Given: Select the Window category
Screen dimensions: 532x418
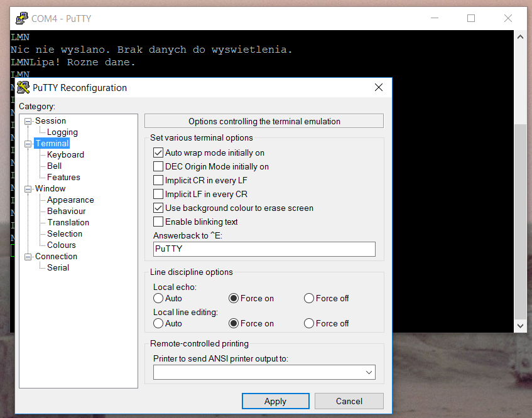Looking at the screenshot, I should point(50,188).
